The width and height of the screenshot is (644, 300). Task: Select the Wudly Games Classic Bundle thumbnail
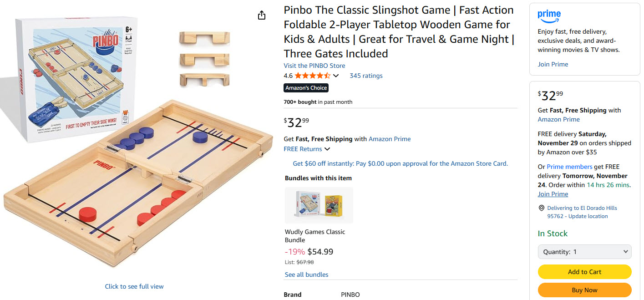pyautogui.click(x=319, y=205)
